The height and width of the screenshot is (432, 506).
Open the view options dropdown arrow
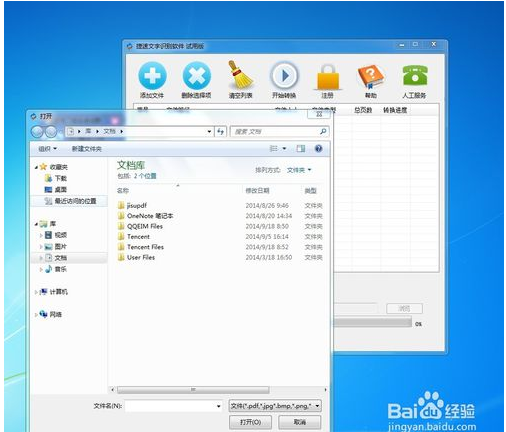(284, 148)
